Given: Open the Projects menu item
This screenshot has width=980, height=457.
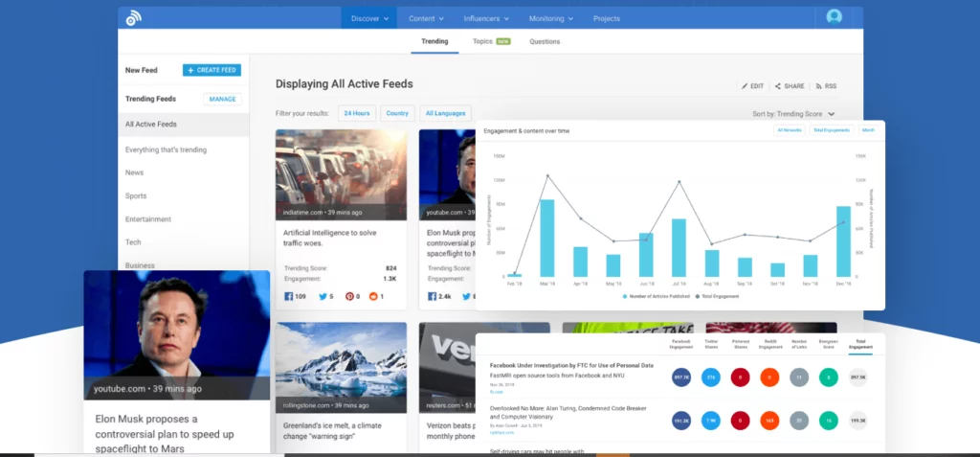Looking at the screenshot, I should (606, 18).
